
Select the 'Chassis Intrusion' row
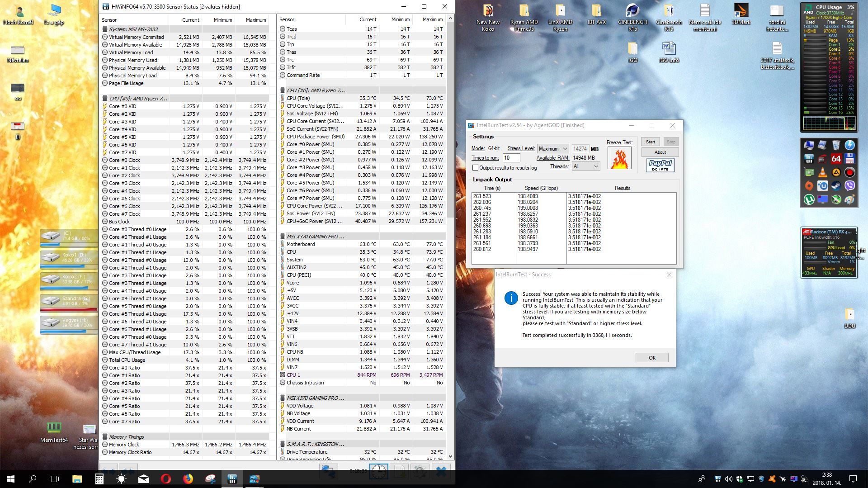pos(362,383)
